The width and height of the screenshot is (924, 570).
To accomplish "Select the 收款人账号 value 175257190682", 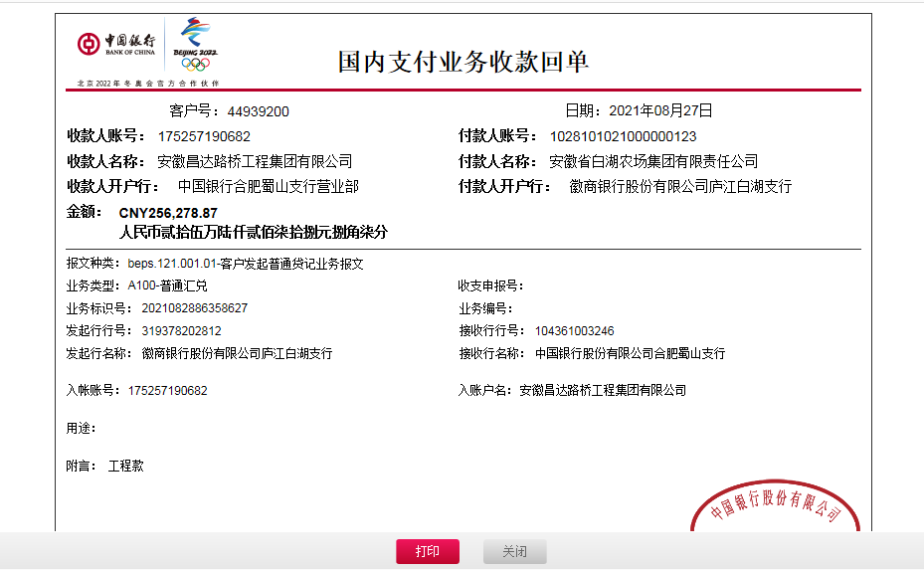I will 204,136.
